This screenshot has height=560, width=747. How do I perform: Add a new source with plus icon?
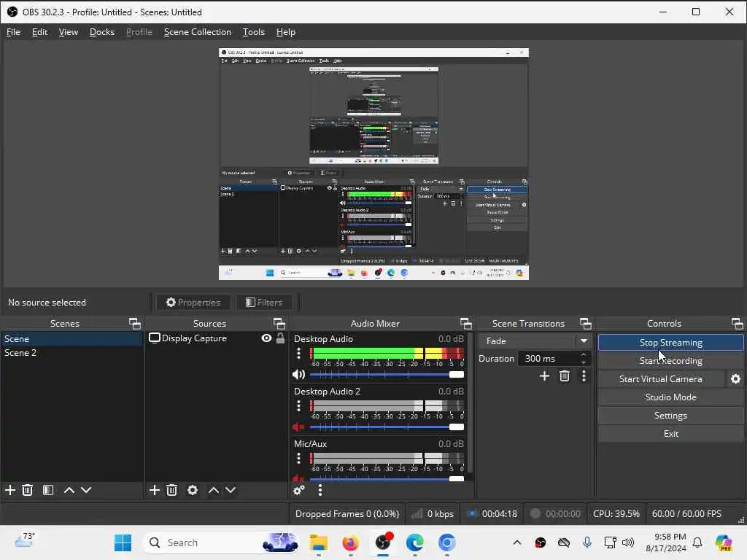tap(155, 490)
